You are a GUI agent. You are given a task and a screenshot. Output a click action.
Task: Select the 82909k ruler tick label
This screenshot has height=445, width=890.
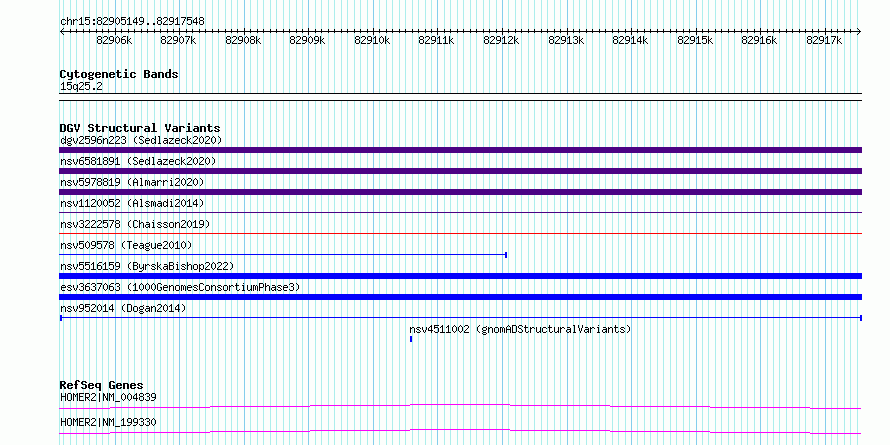[x=307, y=40]
